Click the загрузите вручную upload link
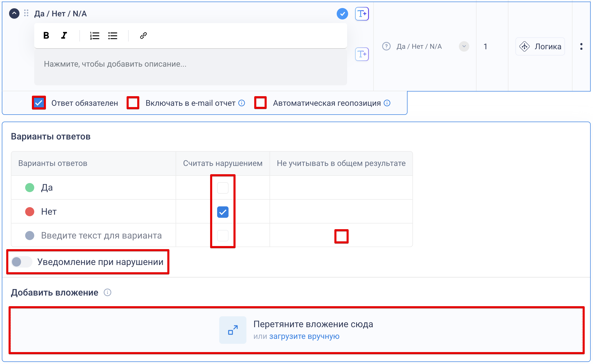This screenshot has width=593, height=364. 304,336
